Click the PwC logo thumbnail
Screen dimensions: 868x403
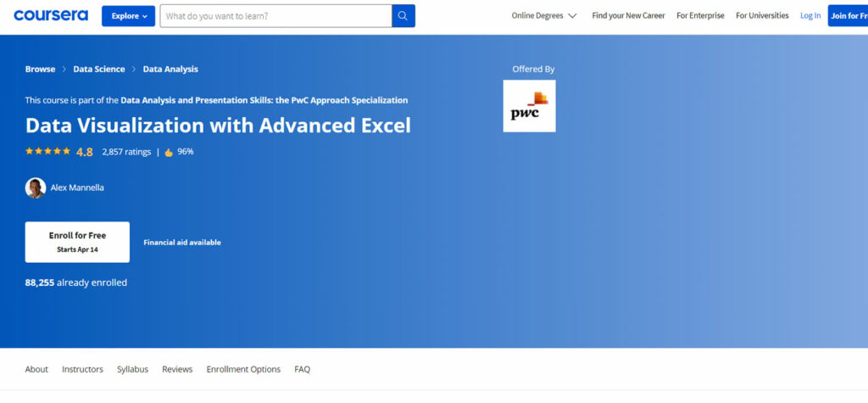529,106
